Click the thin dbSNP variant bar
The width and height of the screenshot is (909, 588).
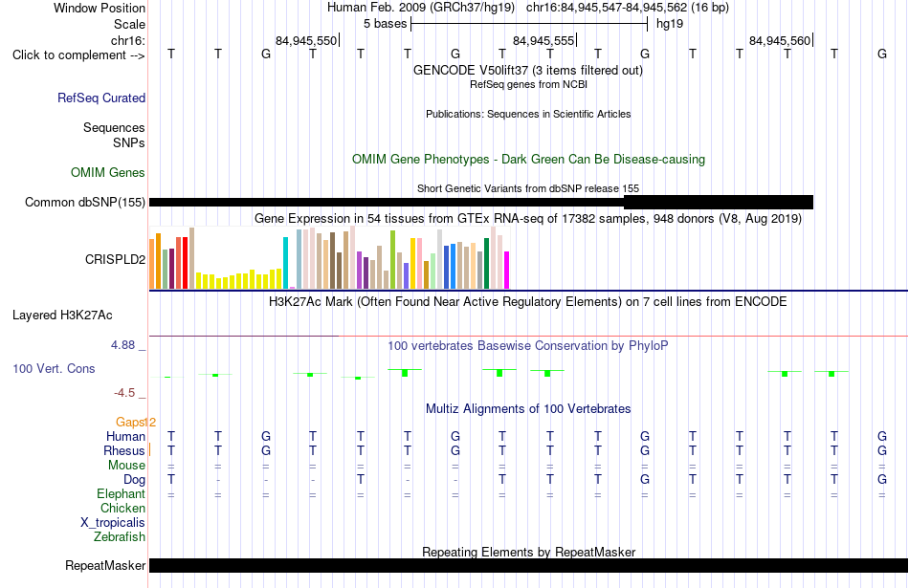(x=387, y=202)
